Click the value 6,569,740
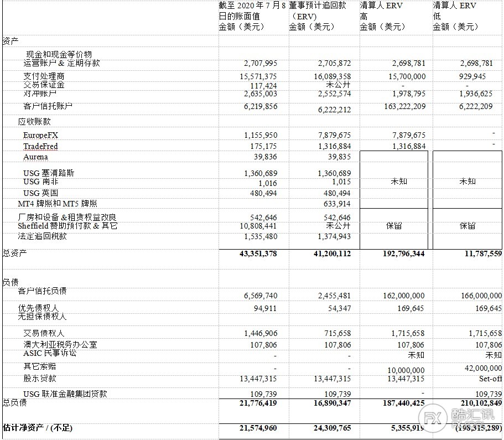The height and width of the screenshot is (440, 504). 261,296
